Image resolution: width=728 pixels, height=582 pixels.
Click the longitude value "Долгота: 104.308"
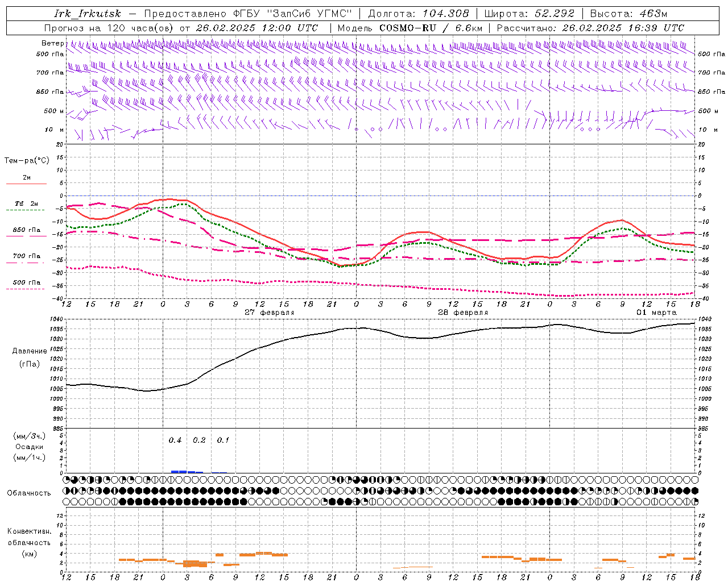click(x=419, y=14)
